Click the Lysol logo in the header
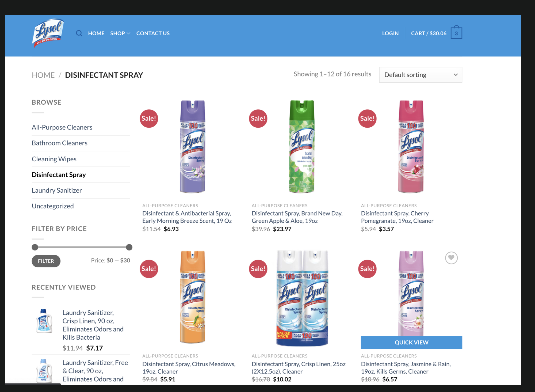This screenshot has height=392, width=535. [48, 33]
